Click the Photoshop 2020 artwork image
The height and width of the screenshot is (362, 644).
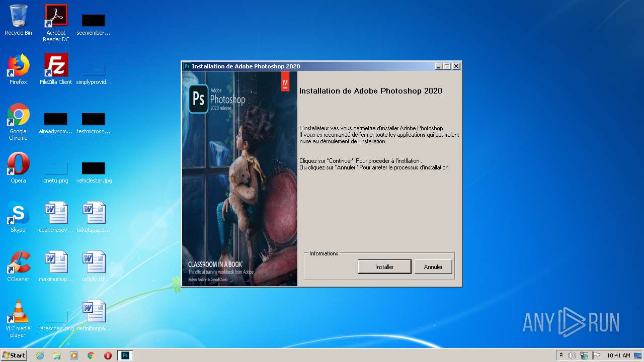pos(239,178)
